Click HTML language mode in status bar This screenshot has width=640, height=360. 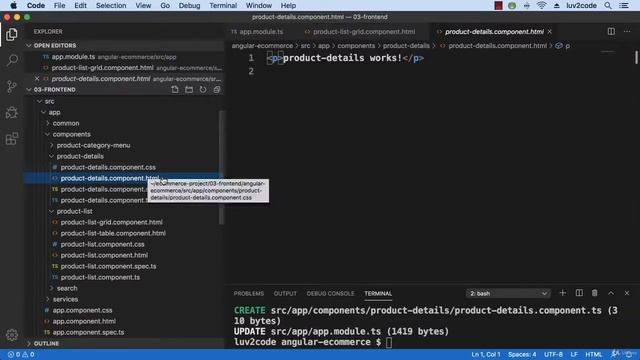(x=593, y=354)
